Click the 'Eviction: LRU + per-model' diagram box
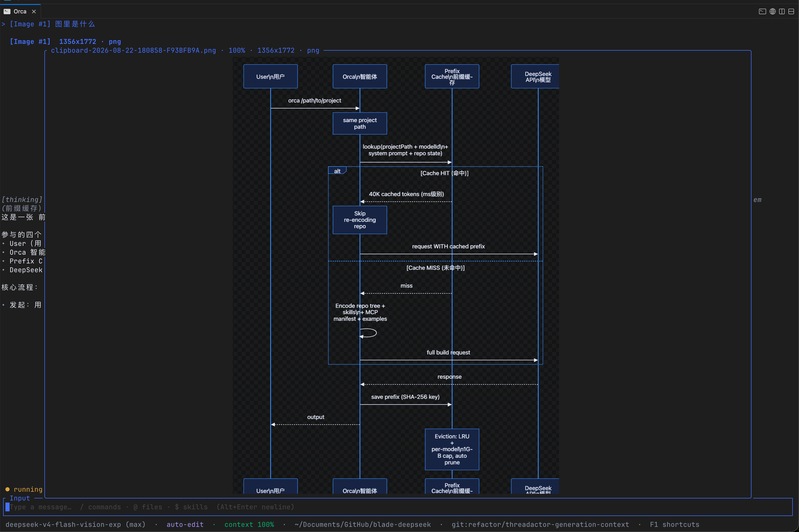The height and width of the screenshot is (532, 799). pos(452,450)
